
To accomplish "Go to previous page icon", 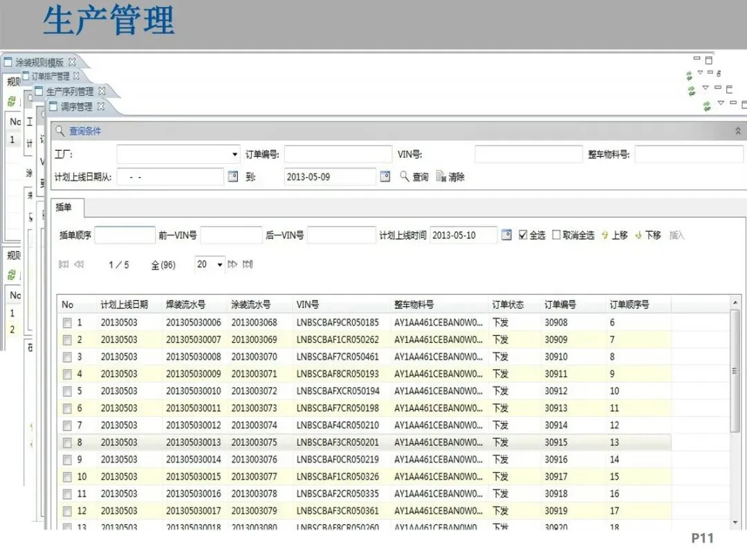I will tap(79, 264).
